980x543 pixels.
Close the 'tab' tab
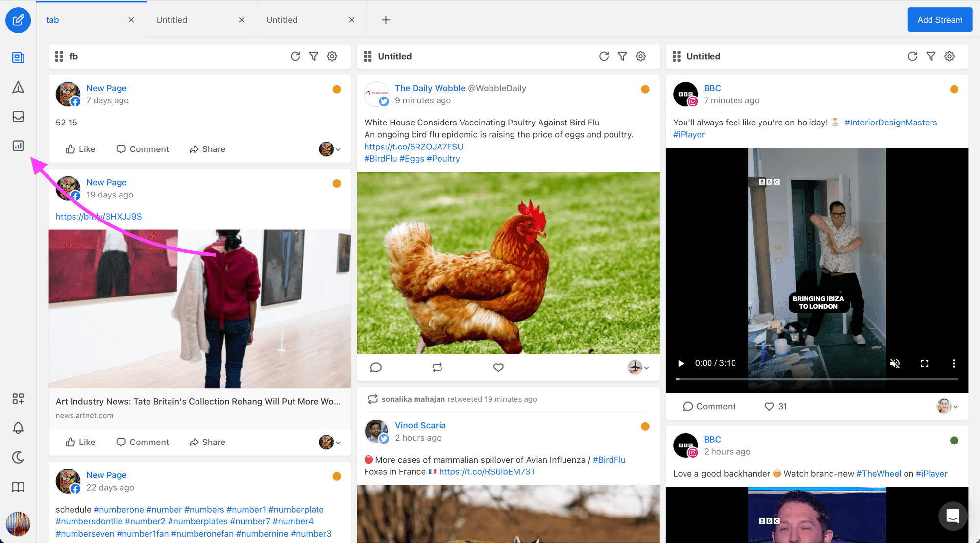[131, 20]
